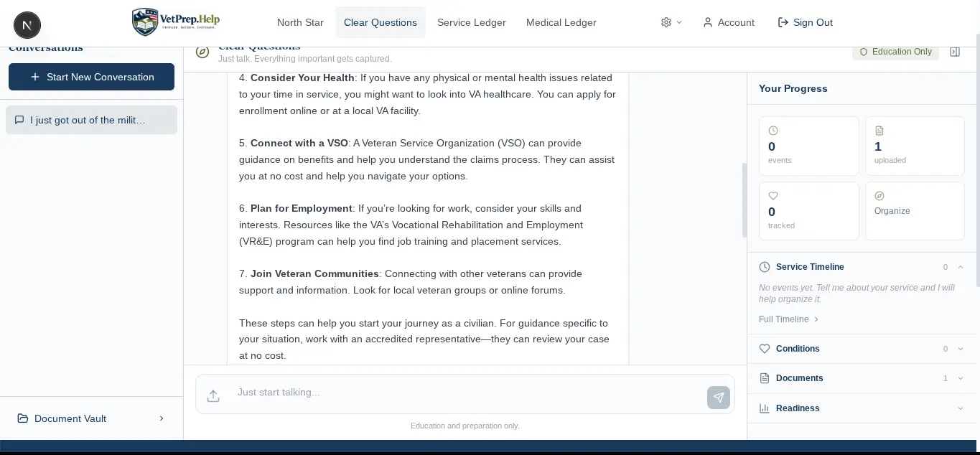Focus the 'Just start talking...' input field

465,393
